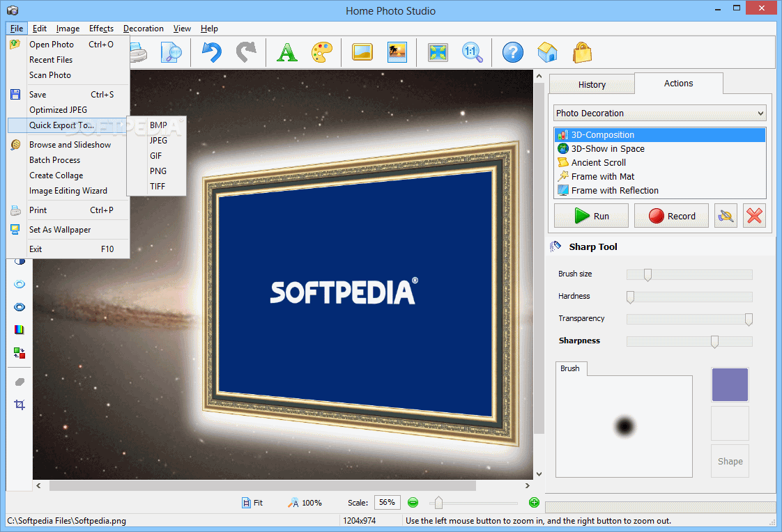Viewport: 782px width, 532px height.
Task: Open the Add Text 'A' tool
Action: [286, 52]
